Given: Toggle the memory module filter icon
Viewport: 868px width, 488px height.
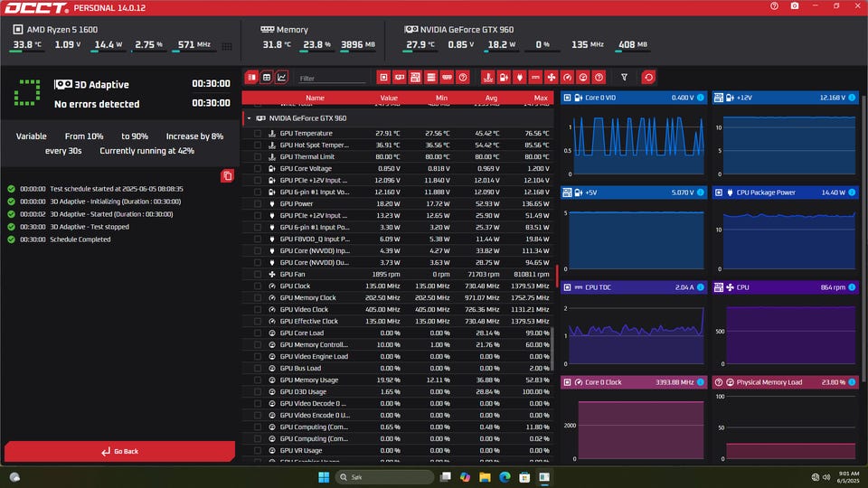Looking at the screenshot, I should coord(448,78).
